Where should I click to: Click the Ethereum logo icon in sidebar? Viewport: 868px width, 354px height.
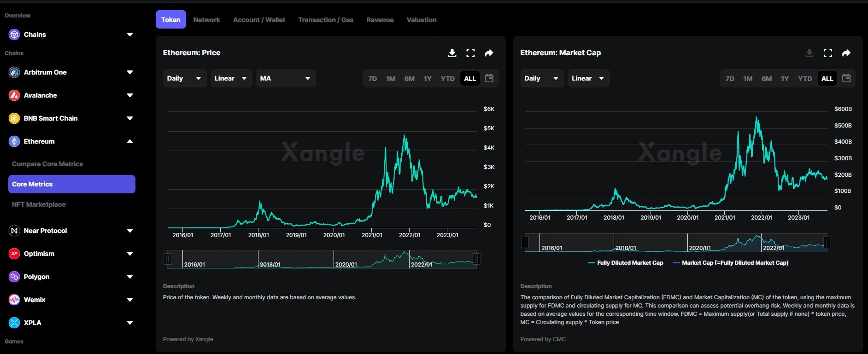tap(14, 141)
